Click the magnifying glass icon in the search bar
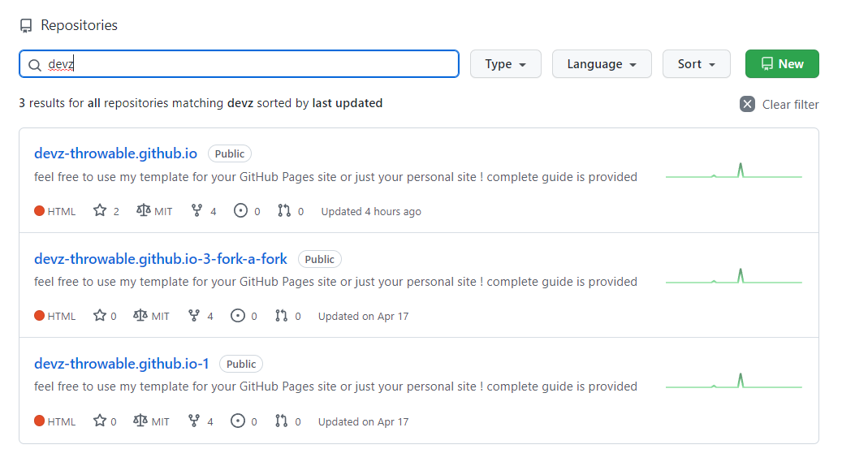The height and width of the screenshot is (475, 868). [x=35, y=63]
